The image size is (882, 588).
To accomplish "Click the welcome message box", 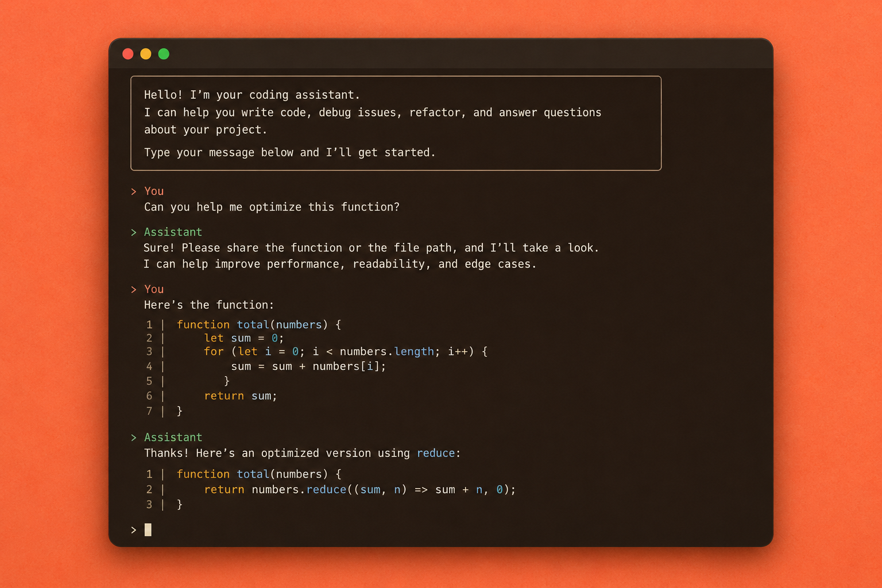I will 396,123.
